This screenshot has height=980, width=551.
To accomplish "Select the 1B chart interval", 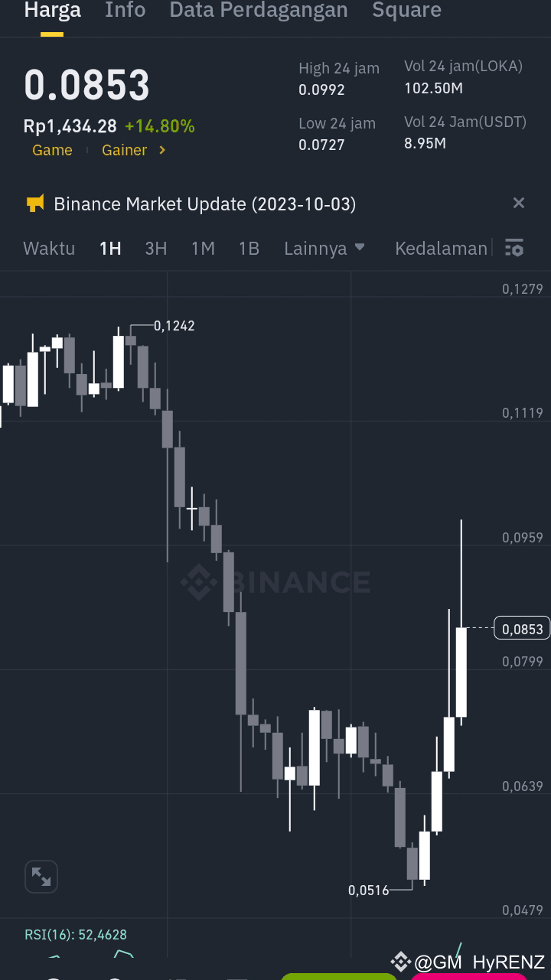I will (x=249, y=248).
